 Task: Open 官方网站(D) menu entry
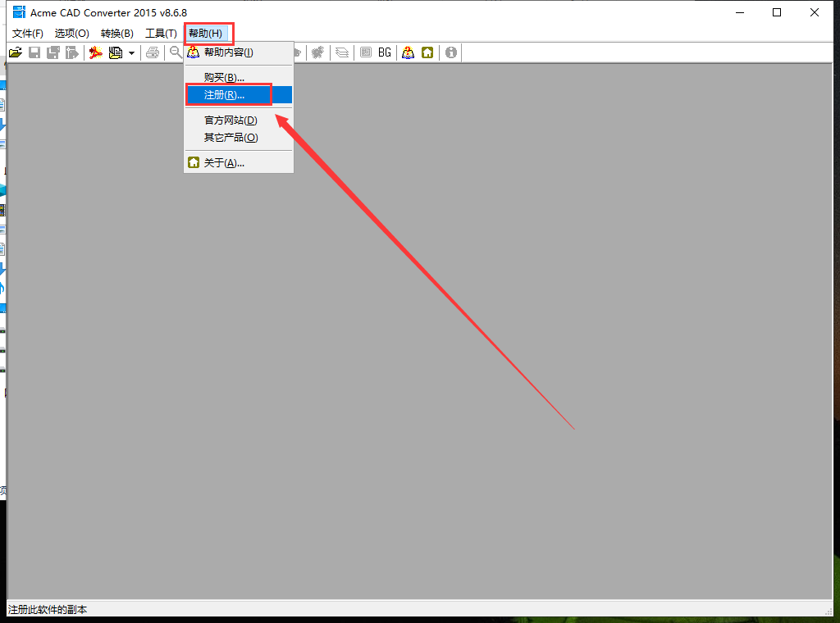tap(239, 121)
